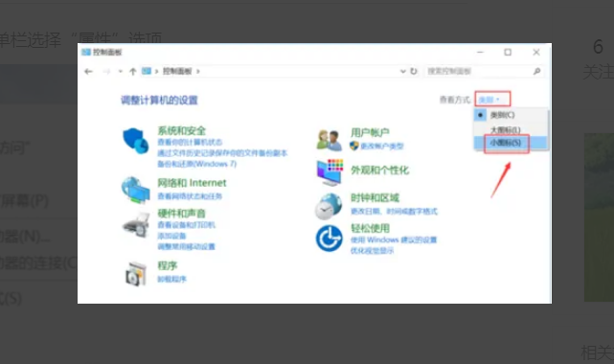The width and height of the screenshot is (614, 364).
Task: Select 大图标(L) in the view menu
Action: coord(511,129)
